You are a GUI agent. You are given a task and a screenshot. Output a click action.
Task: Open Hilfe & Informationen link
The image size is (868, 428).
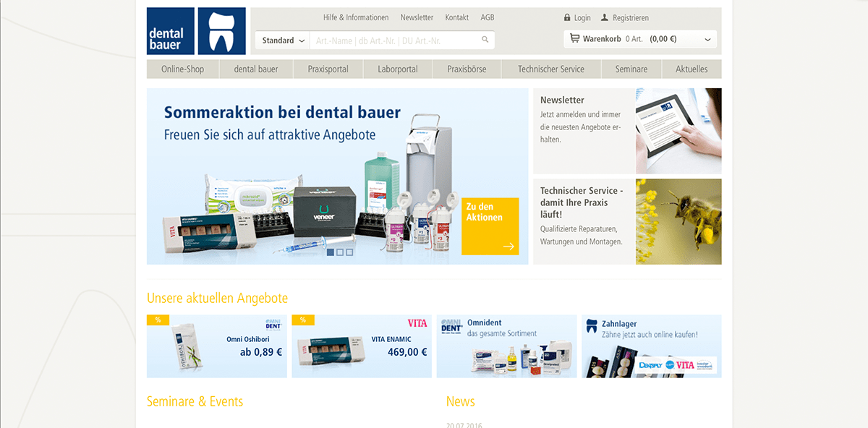pos(355,17)
